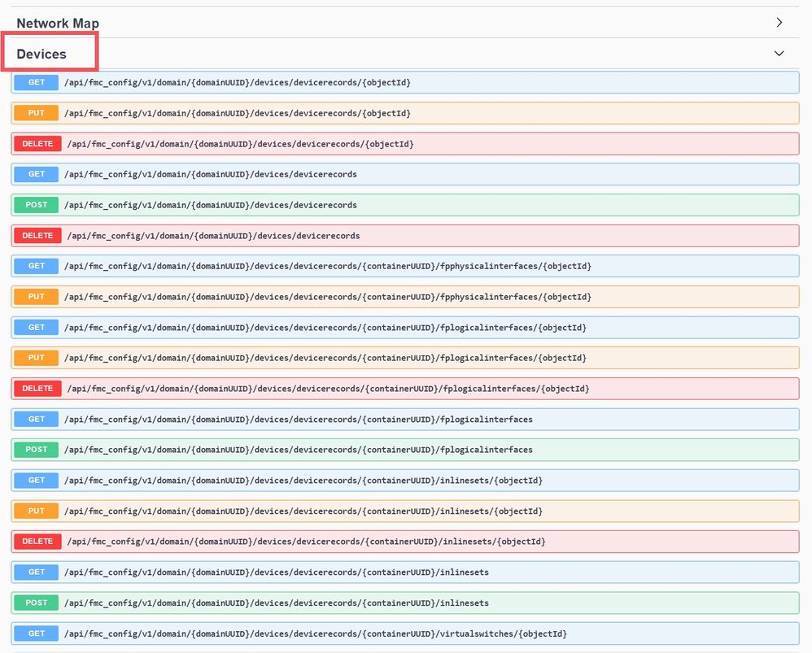
Task: Collapse the Devices section chevron
Action: coord(779,54)
